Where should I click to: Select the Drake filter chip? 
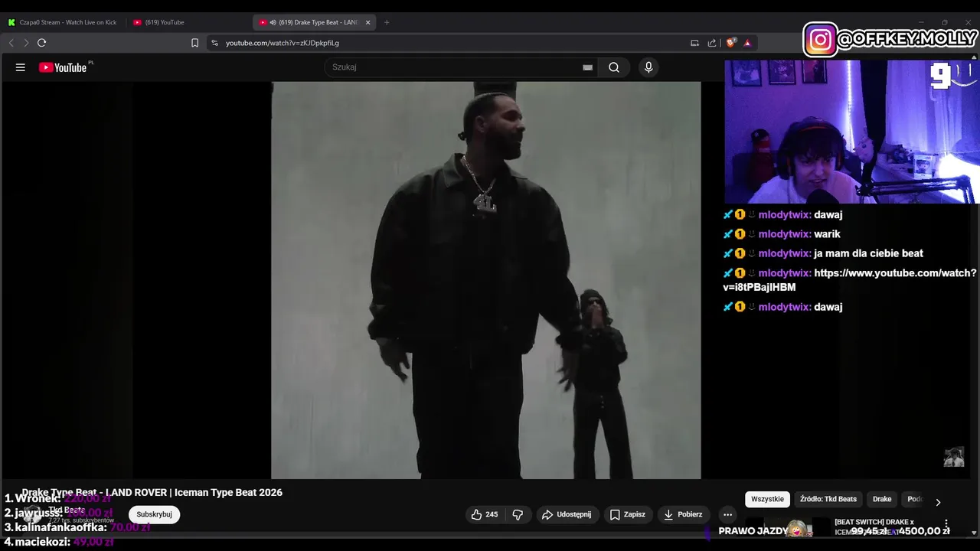(882, 499)
